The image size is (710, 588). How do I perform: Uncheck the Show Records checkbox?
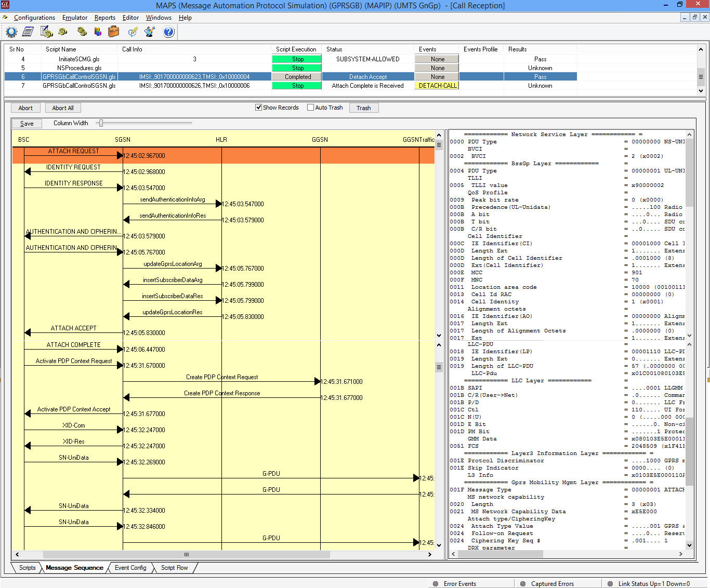[258, 108]
